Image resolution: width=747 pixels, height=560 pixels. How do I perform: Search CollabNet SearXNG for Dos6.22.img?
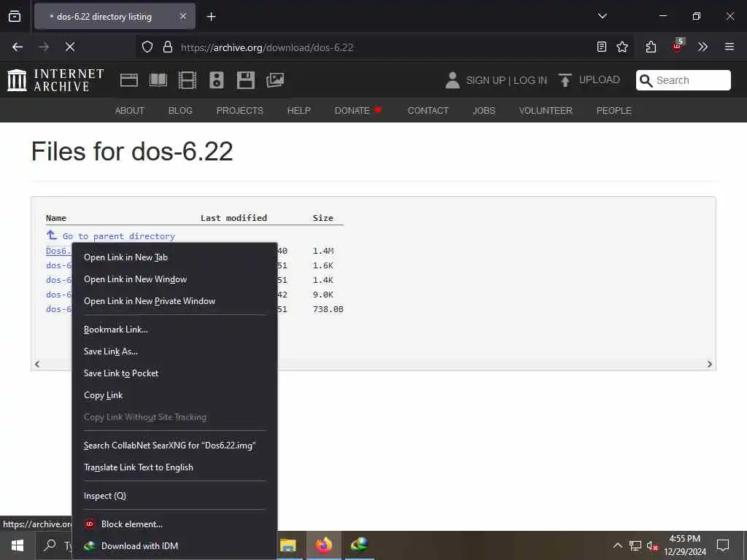click(x=174, y=446)
